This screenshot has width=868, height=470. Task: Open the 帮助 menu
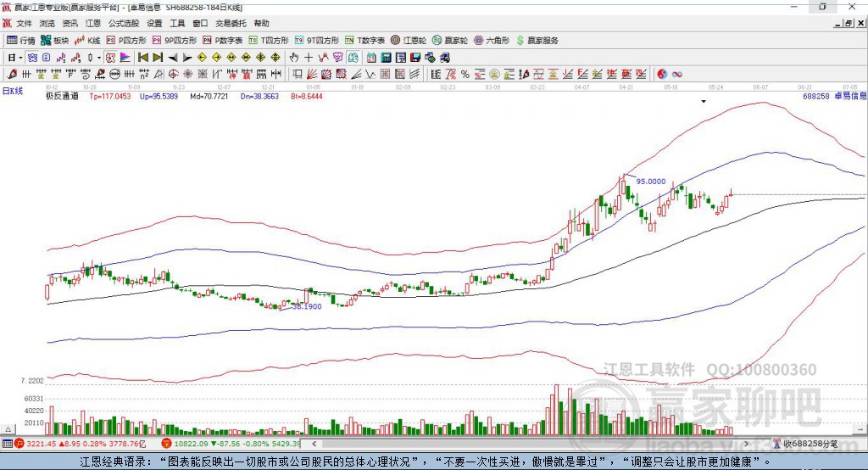(x=261, y=23)
